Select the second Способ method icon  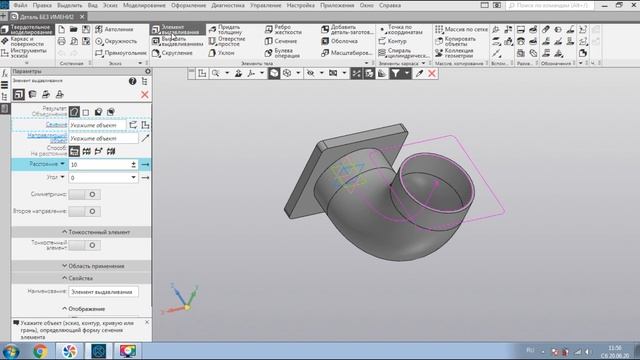click(x=87, y=151)
